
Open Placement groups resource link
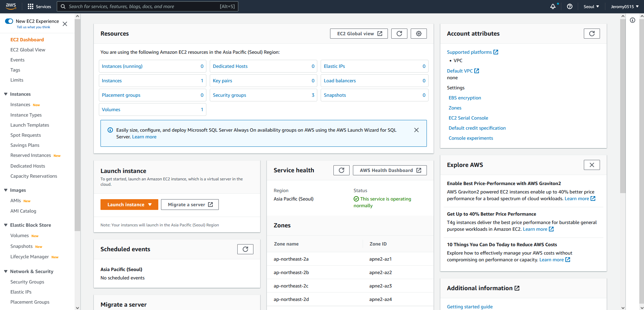pyautogui.click(x=121, y=95)
